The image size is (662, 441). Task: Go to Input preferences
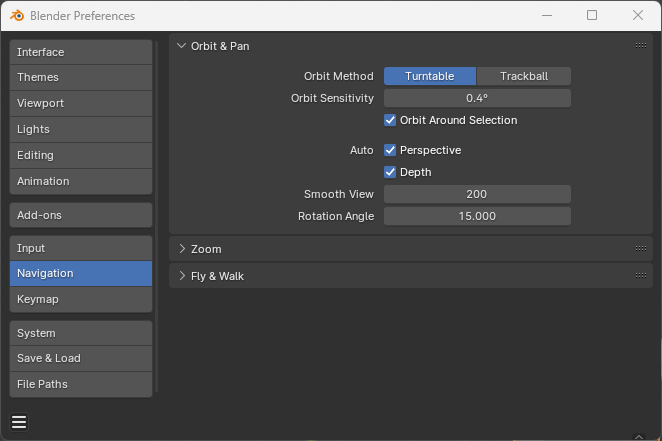[81, 248]
